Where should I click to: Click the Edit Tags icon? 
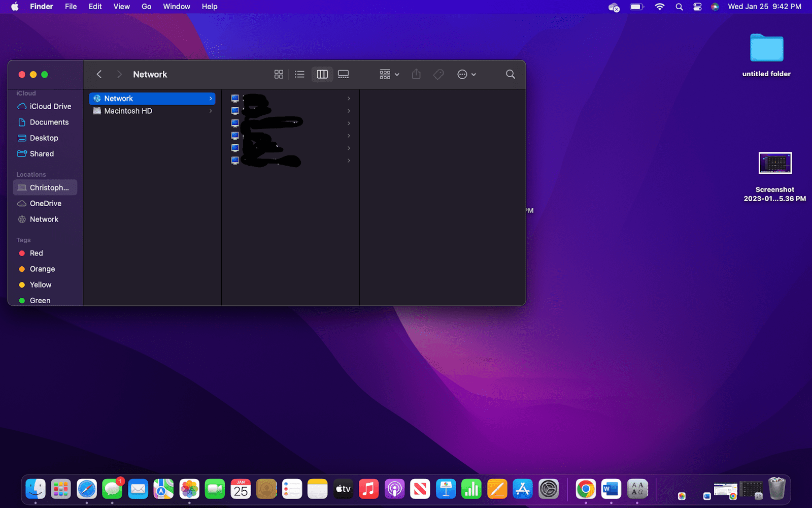tap(438, 74)
